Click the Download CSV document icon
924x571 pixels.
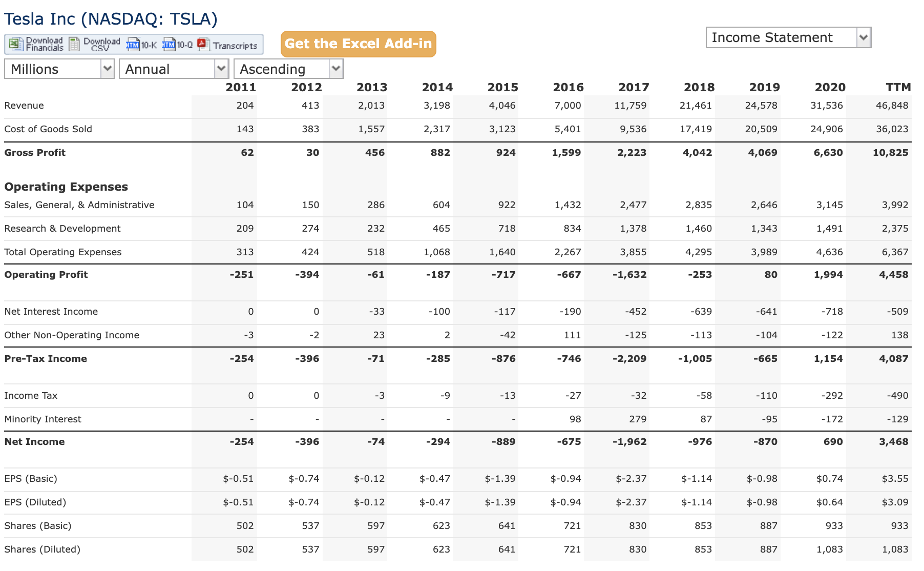[x=74, y=44]
